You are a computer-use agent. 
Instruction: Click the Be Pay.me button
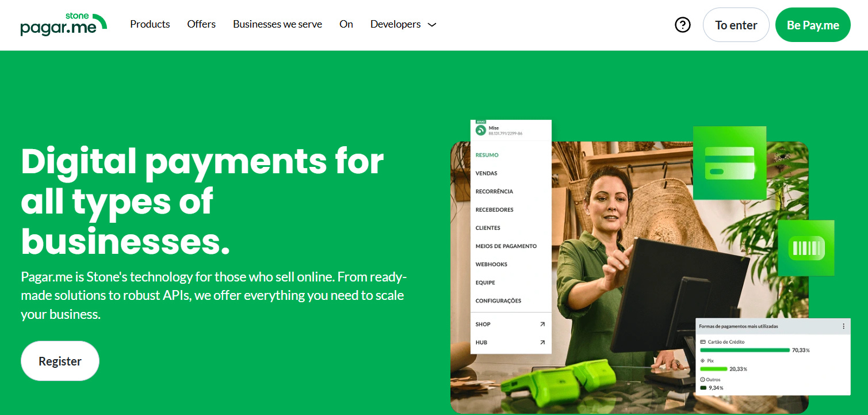click(x=813, y=25)
